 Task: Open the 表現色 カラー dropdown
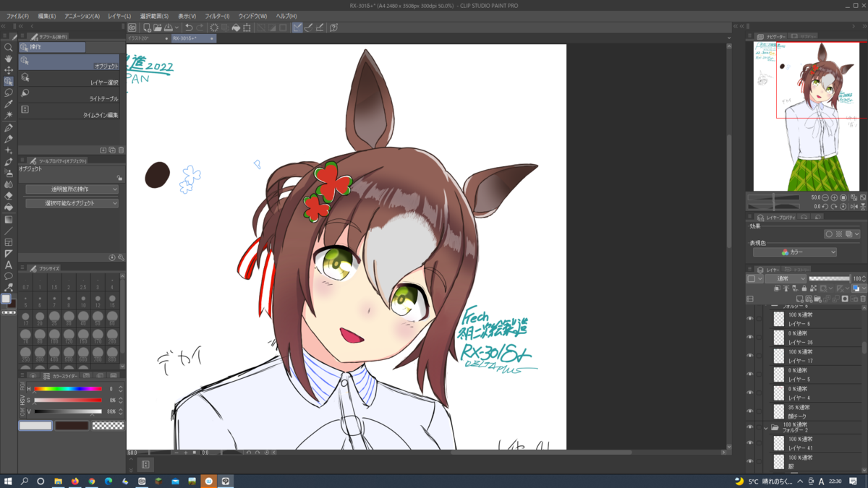coord(795,252)
